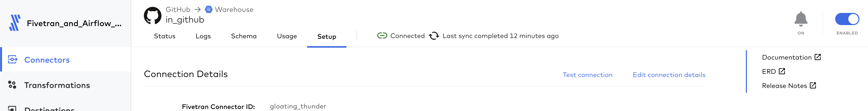Open the Status tab
This screenshot has width=868, height=111.
coord(165,36)
